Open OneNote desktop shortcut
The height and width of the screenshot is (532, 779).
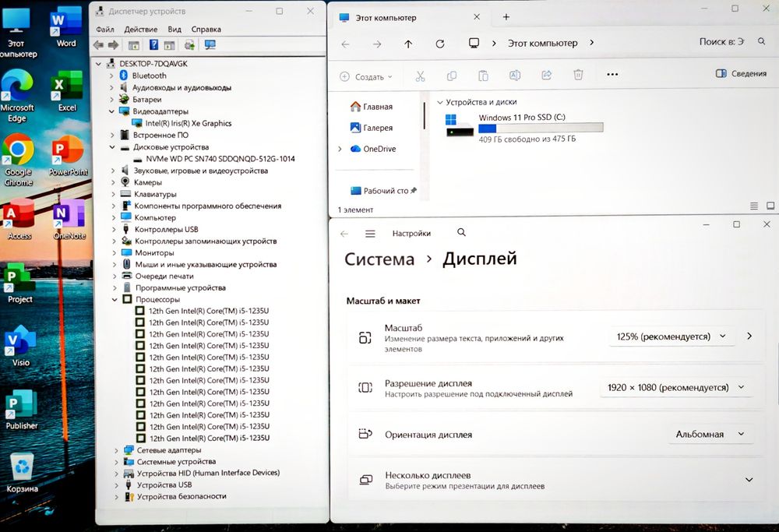[69, 220]
